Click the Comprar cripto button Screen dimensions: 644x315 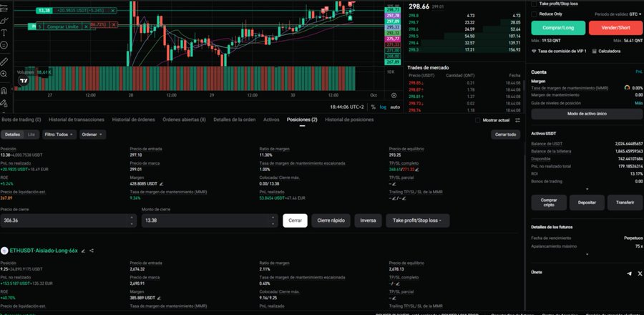(549, 203)
